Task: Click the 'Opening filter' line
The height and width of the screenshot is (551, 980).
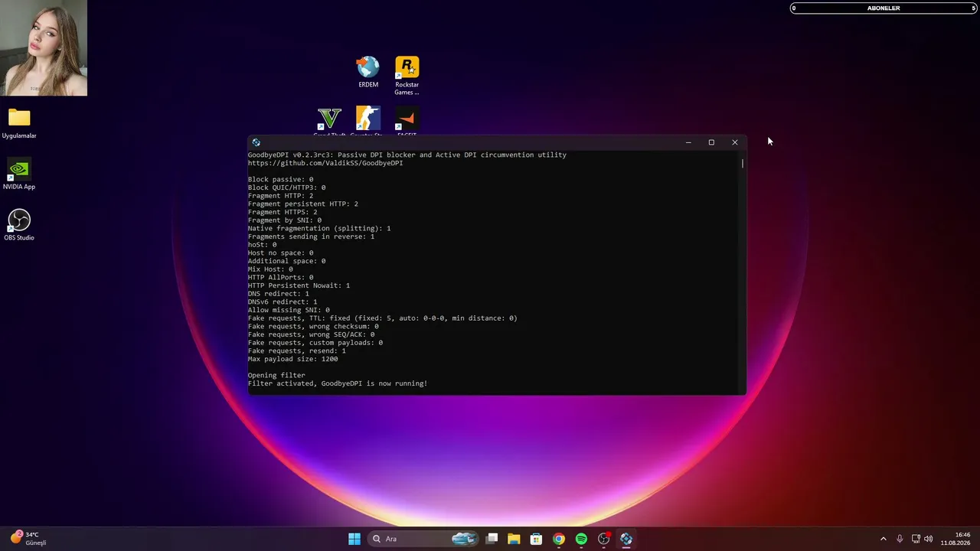Action: [x=276, y=376]
